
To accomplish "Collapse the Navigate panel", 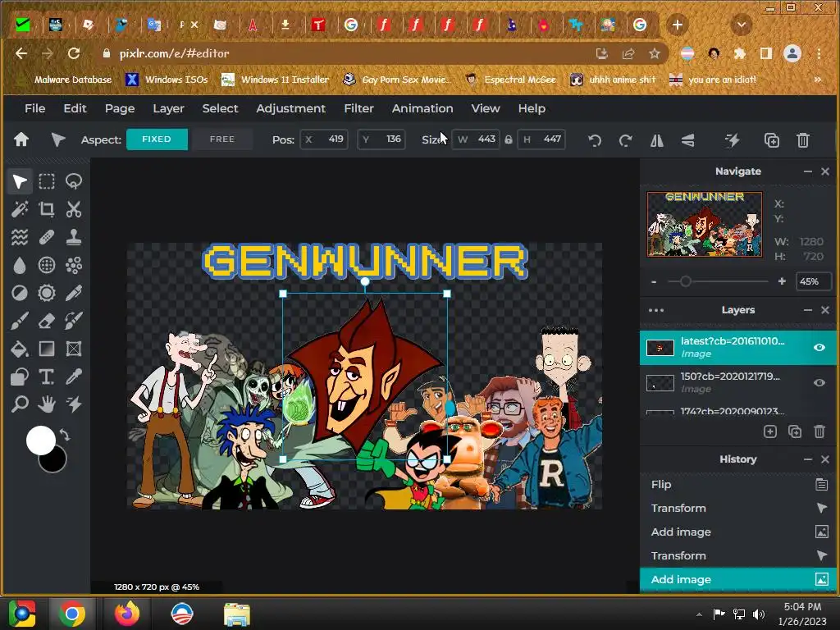I will 808,171.
